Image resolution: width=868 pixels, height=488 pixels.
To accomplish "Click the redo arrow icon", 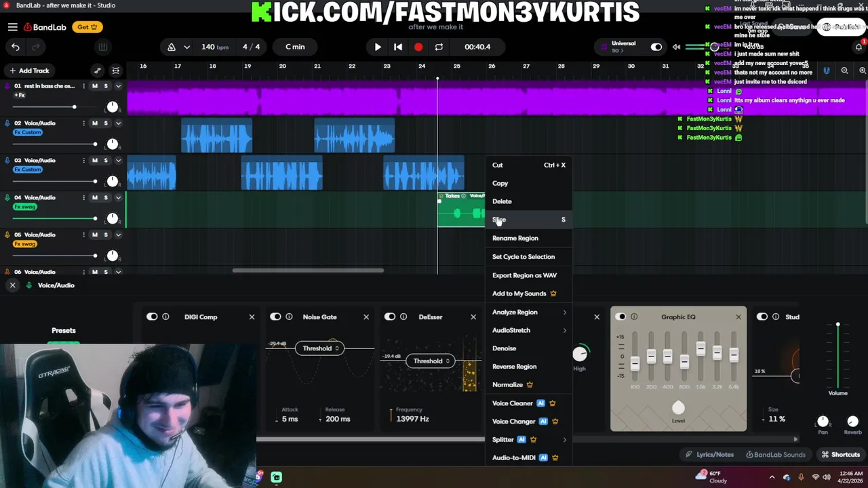I will point(36,47).
